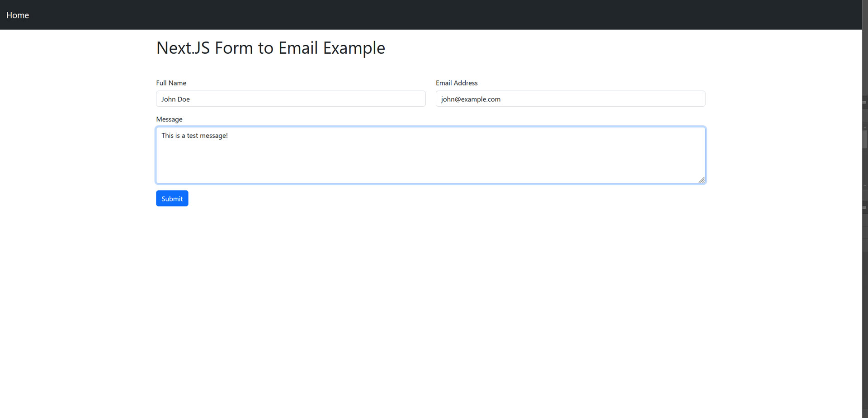
Task: Click the textarea resize grip handle
Action: [702, 180]
